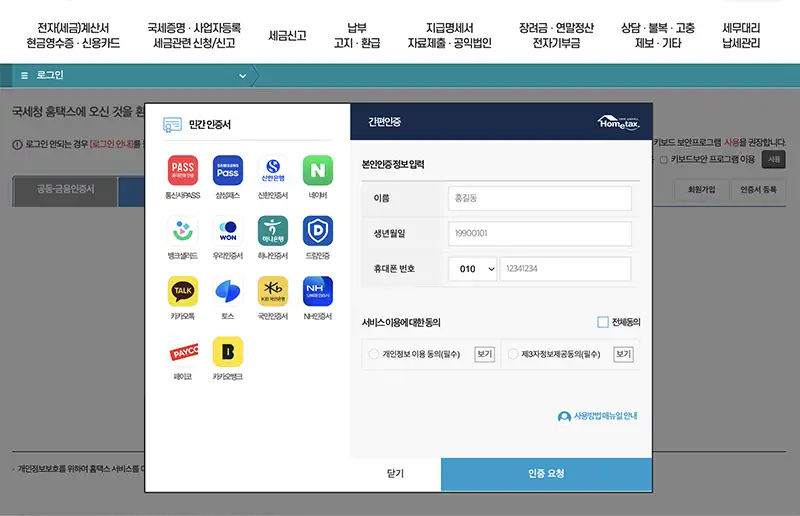Open 상담·불복·고충 제보·기타 menu
This screenshot has height=516, width=800.
click(x=658, y=35)
